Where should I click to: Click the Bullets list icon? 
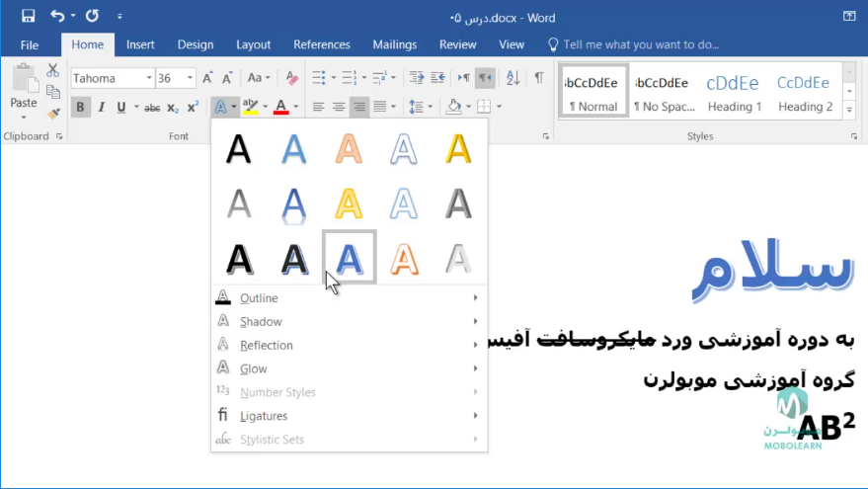[319, 77]
